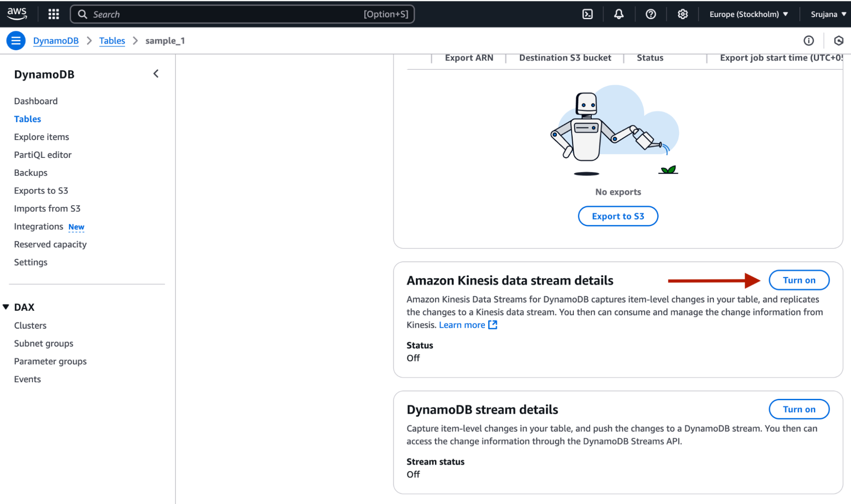
Task: Click the New badge beside Integrations
Action: (76, 227)
